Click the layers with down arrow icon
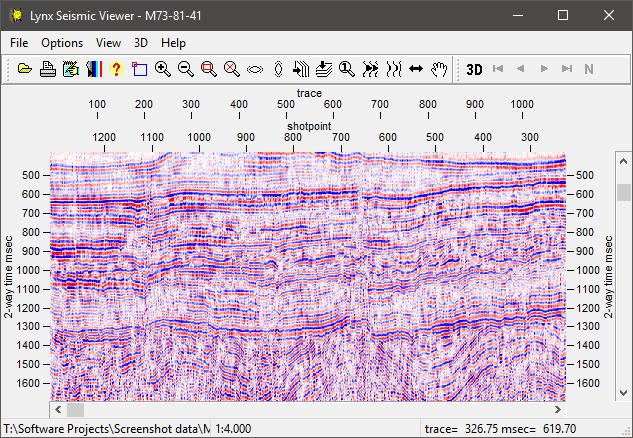 (x=324, y=69)
